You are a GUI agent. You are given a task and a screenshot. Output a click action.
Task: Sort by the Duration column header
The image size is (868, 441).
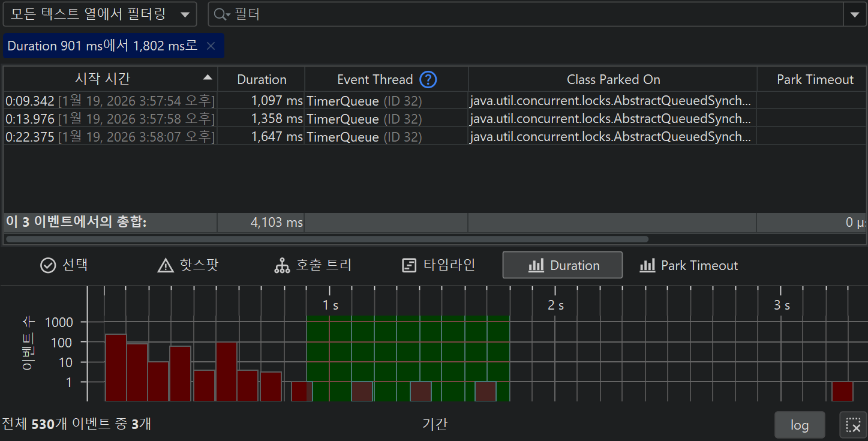click(x=262, y=79)
